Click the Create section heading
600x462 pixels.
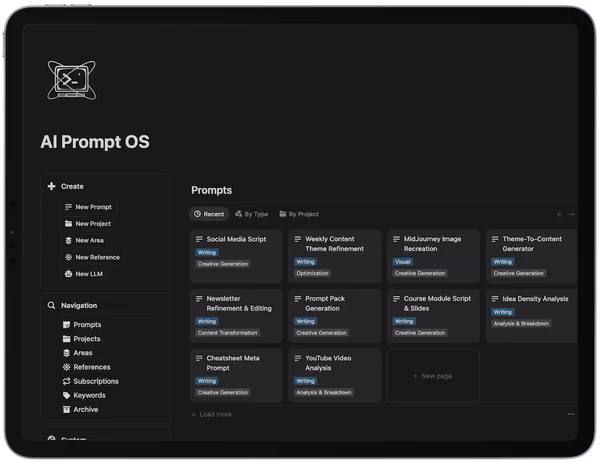point(72,186)
